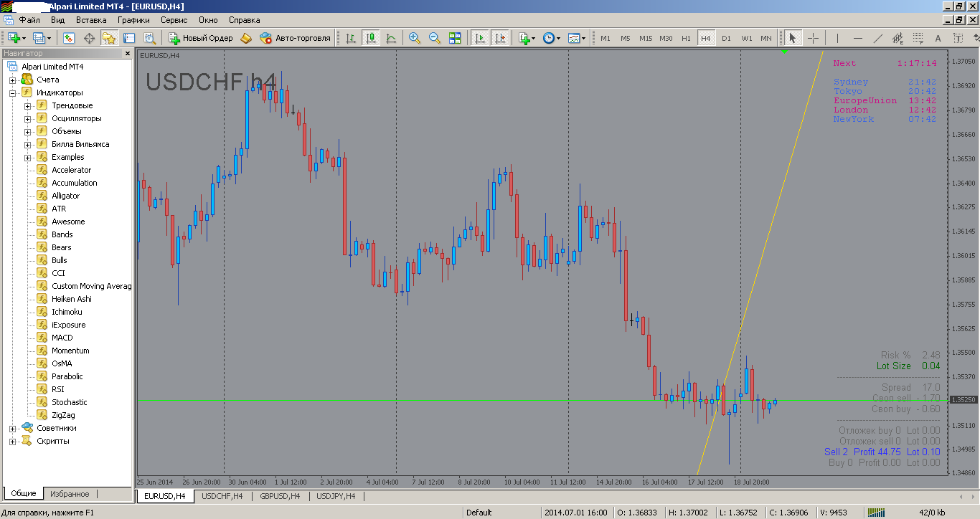
Task: Toggle the Navigator panel star-folder icon
Action: (109, 38)
